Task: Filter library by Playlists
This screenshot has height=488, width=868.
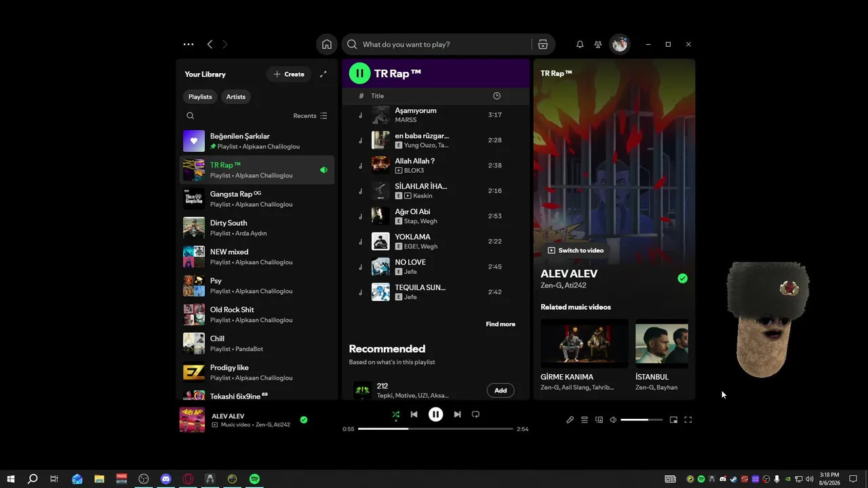Action: (200, 97)
